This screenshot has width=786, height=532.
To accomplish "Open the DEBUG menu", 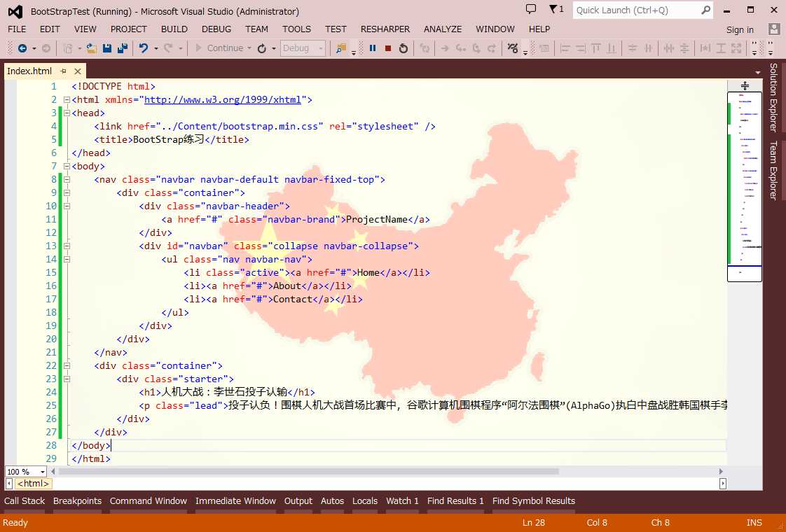I will coord(216,29).
